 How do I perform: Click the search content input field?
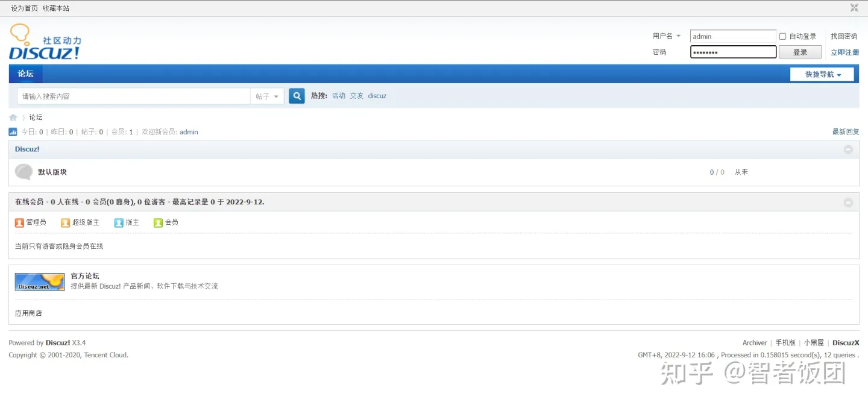coord(134,96)
